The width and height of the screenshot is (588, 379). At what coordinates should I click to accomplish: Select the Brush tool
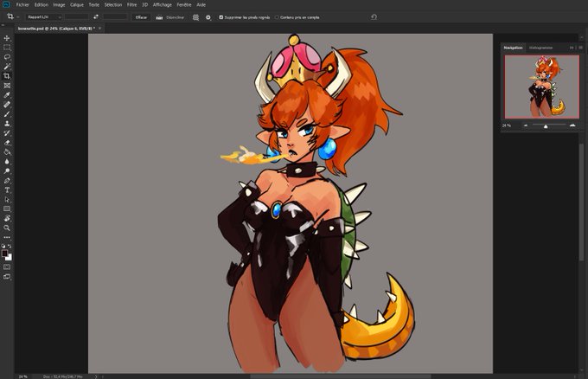7,114
